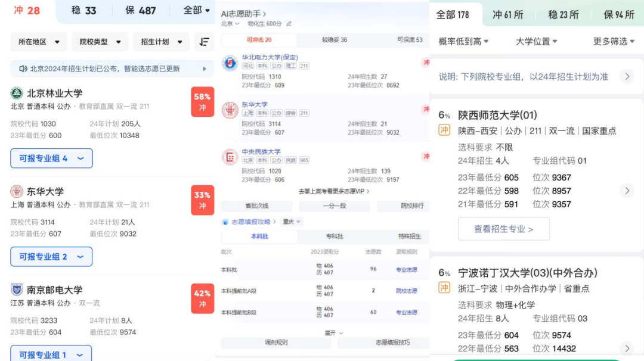This screenshot has width=644, height=361.
Task: Open the 所在地区 filter dropdown
Action: 39,42
